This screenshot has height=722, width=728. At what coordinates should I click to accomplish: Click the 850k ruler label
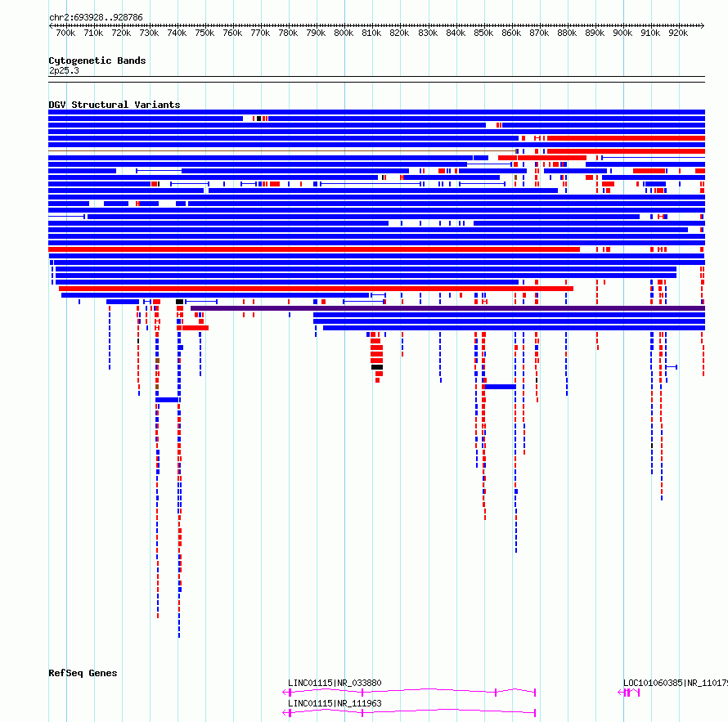[483, 33]
